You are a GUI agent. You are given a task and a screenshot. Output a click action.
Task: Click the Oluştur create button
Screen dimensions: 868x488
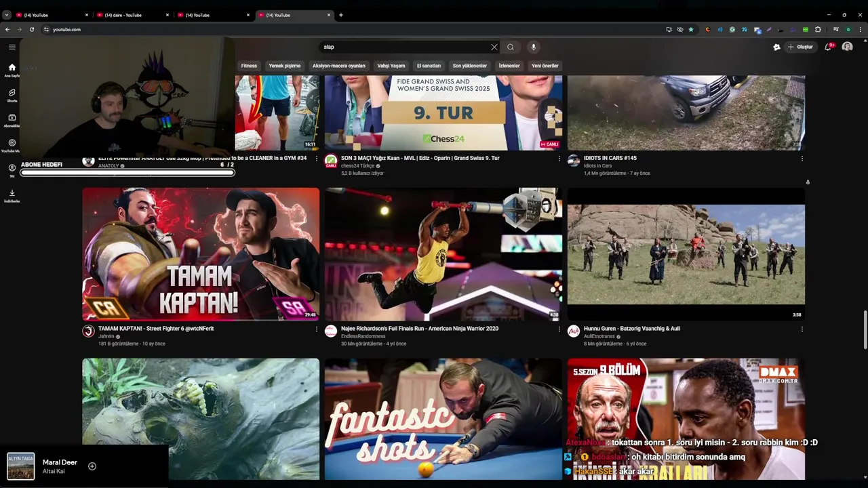(x=800, y=47)
